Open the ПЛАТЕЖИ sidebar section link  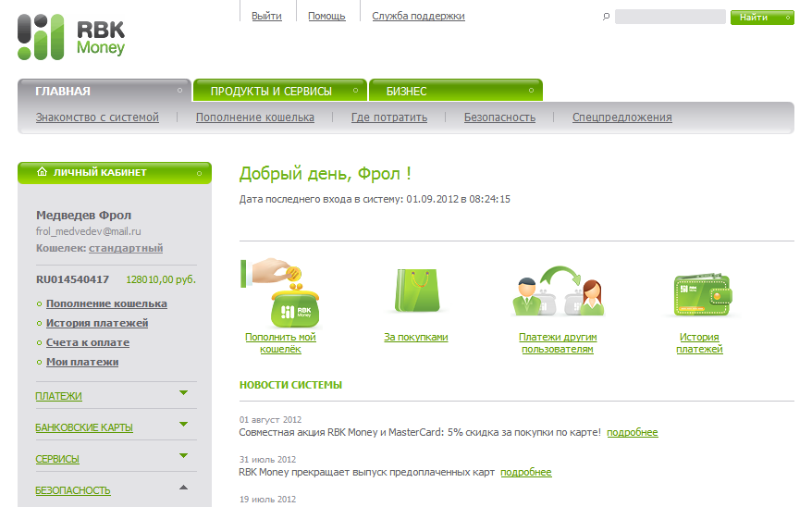[x=58, y=396]
